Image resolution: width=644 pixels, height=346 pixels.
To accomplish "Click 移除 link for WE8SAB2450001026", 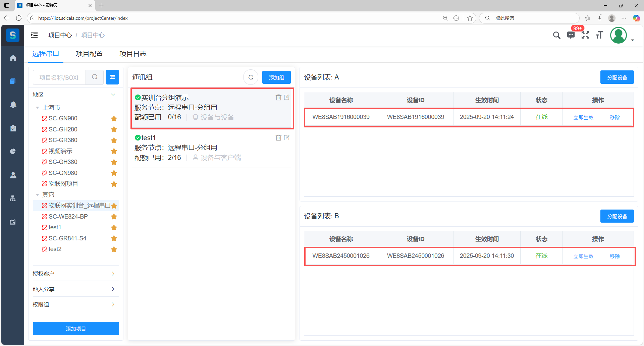I will (x=614, y=256).
